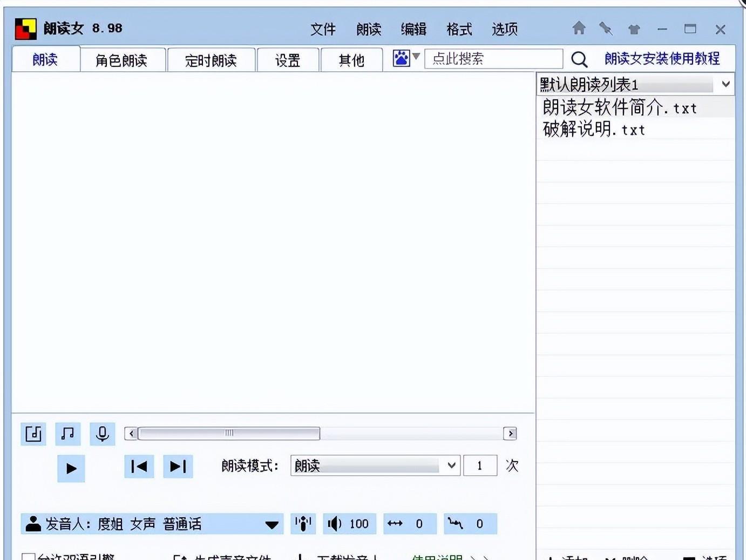Switch to the 设置 tab

tap(288, 60)
